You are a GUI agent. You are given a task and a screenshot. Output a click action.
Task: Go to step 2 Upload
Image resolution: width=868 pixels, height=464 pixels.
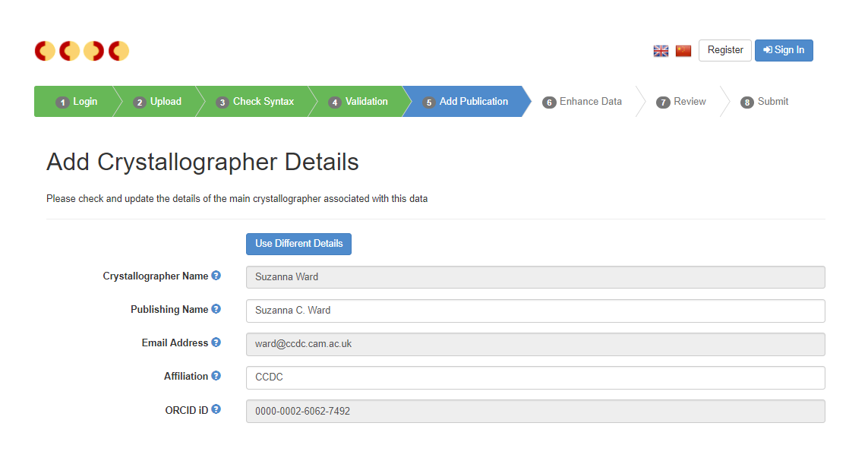[x=157, y=102]
